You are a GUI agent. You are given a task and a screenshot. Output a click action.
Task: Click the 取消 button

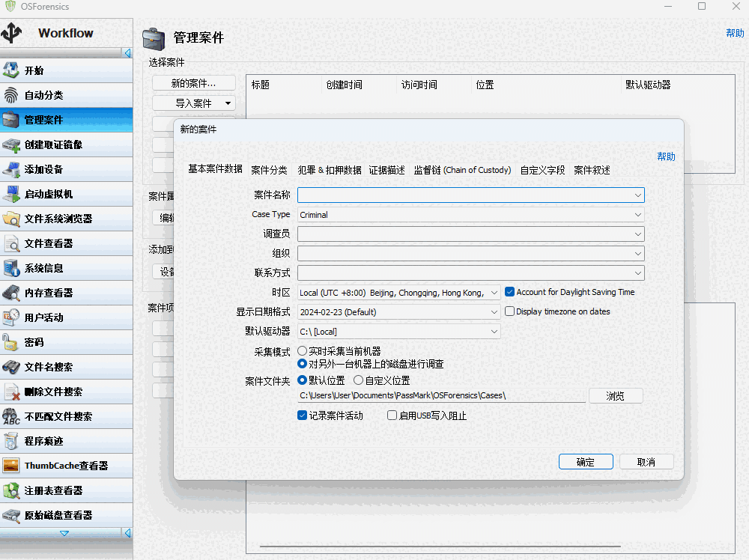(646, 462)
